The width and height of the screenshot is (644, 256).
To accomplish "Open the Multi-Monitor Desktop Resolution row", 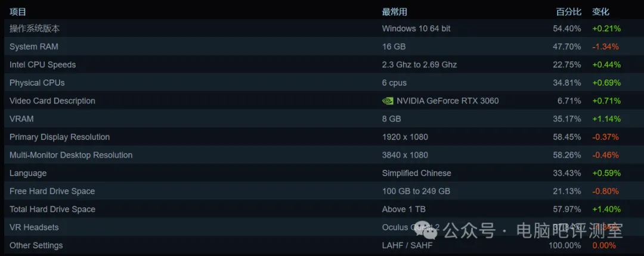I will [322, 155].
